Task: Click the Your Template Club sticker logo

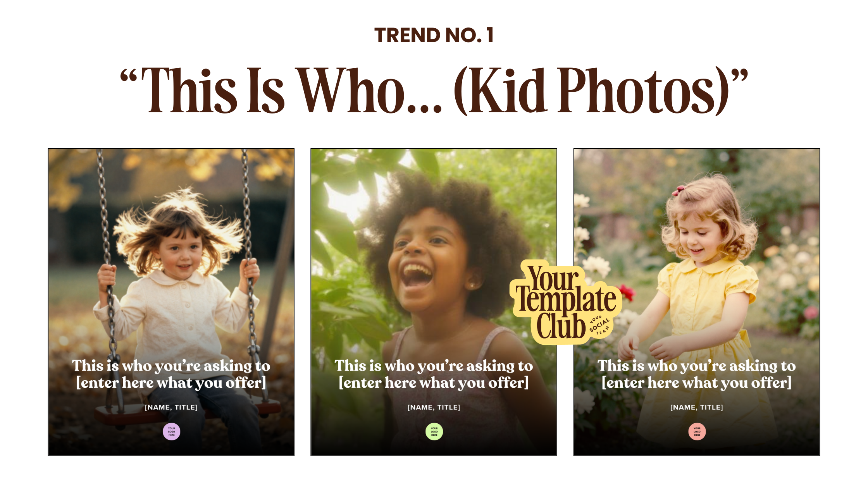Action: [x=566, y=302]
